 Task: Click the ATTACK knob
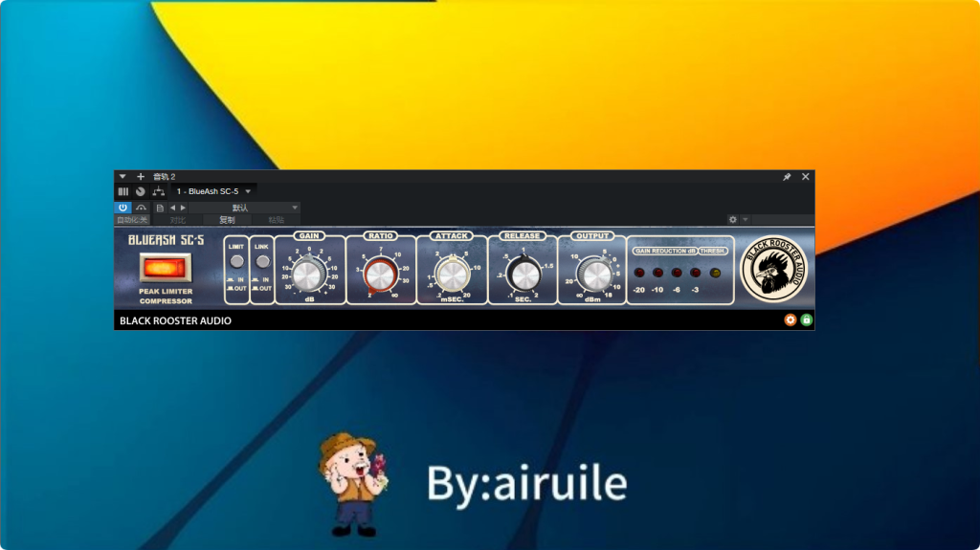coord(452,275)
